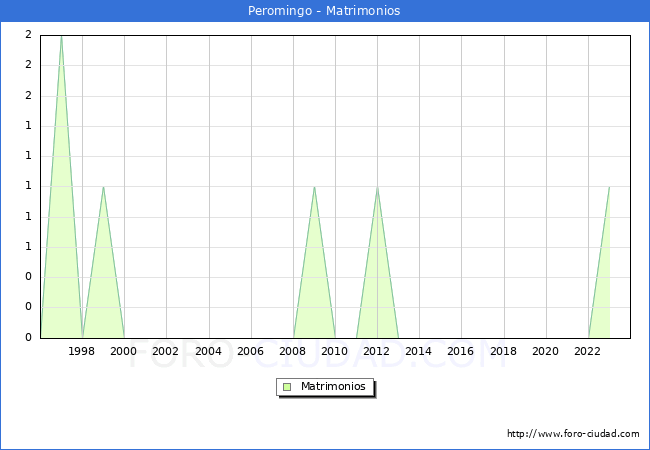Select the 2022 year label
This screenshot has width=650, height=450.
[588, 351]
